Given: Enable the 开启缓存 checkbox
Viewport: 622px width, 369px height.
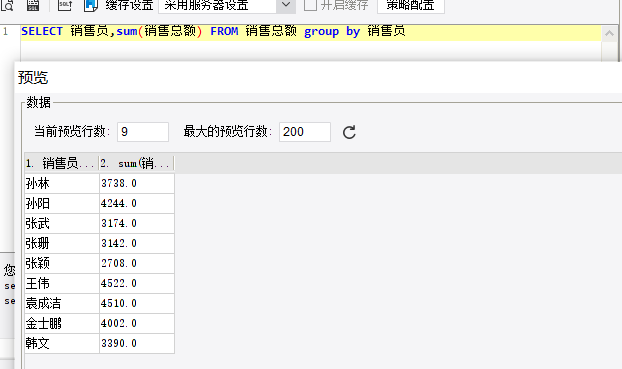Looking at the screenshot, I should coord(310,5).
